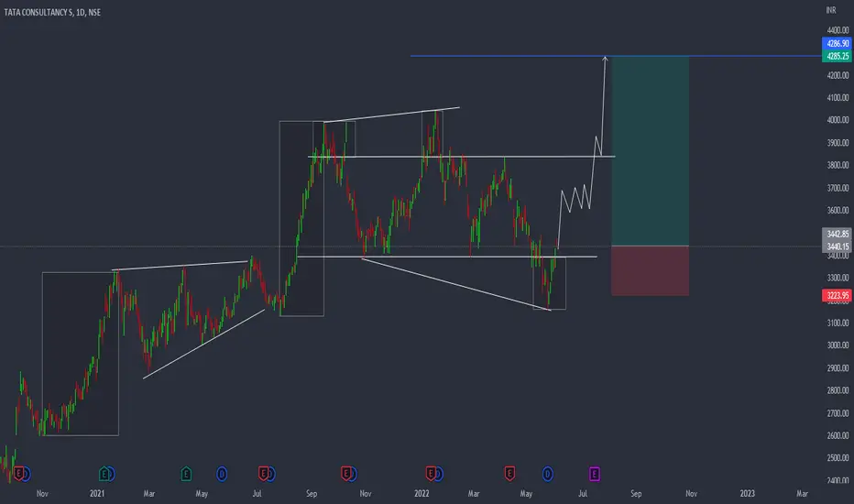Click the Jul label between 2021 and 2022

[x=257, y=494]
